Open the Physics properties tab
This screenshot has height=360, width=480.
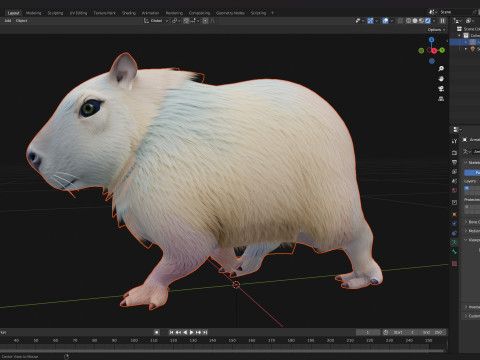pyautogui.click(x=454, y=224)
